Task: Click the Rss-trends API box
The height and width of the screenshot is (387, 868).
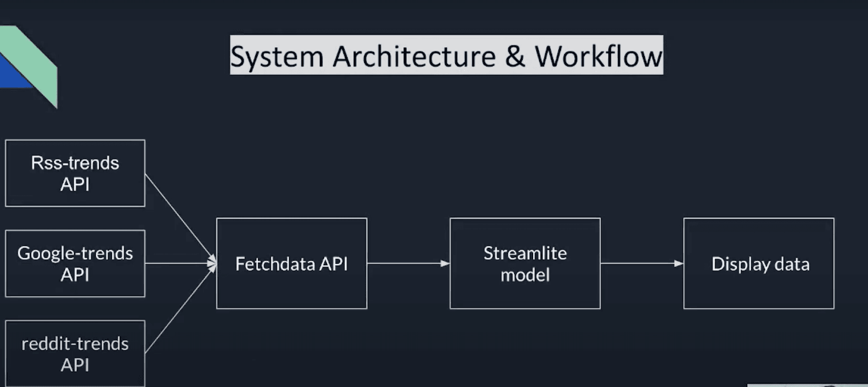Action: tap(75, 173)
